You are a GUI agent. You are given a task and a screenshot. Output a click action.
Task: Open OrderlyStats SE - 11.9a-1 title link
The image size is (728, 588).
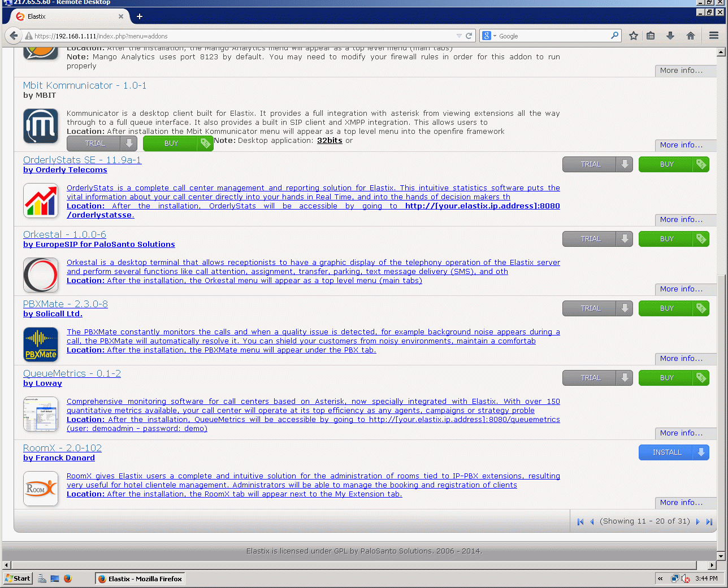pyautogui.click(x=83, y=160)
